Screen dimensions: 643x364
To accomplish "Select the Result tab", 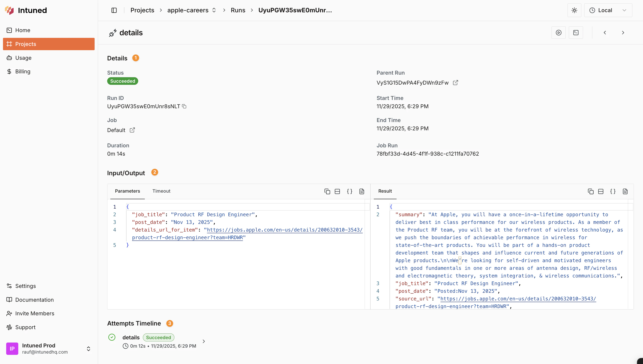I will tap(385, 191).
